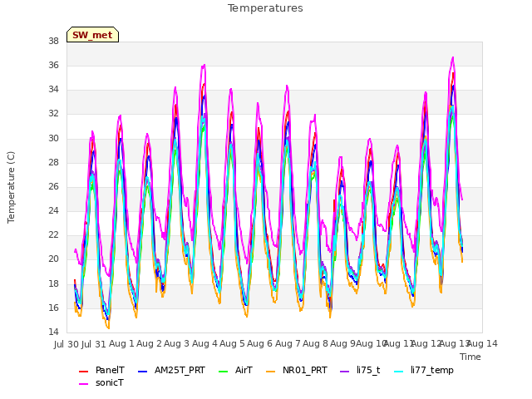Click the Jul 30 x-axis date label
The width and height of the screenshot is (532, 399).
point(66,344)
